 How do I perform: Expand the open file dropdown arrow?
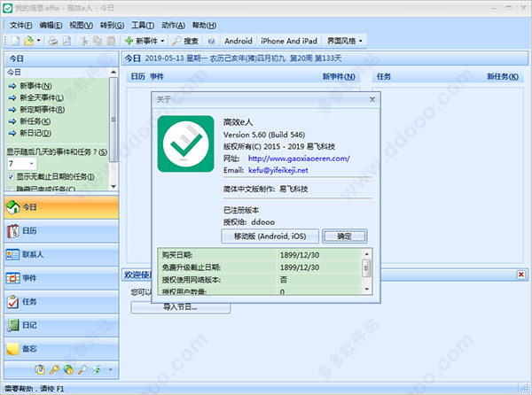pyautogui.click(x=39, y=41)
